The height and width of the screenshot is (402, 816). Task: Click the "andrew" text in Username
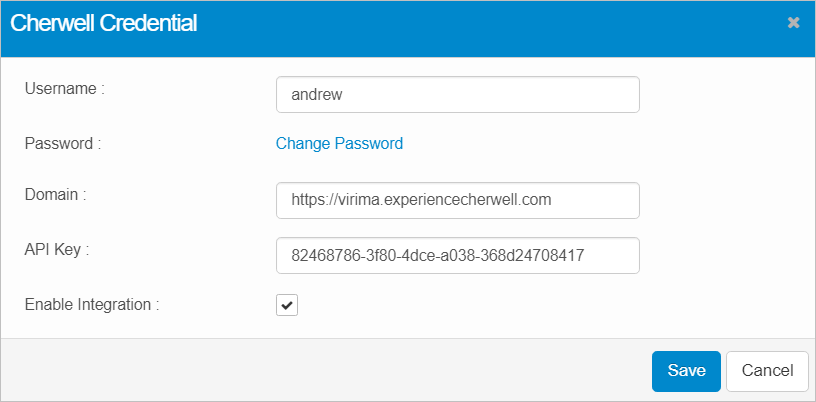tap(316, 95)
